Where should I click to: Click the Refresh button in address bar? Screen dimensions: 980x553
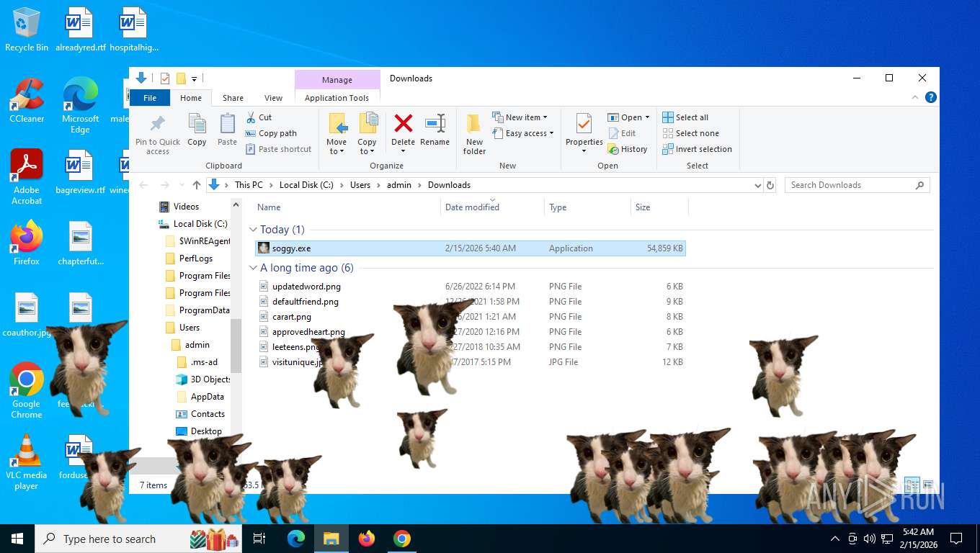pos(770,185)
